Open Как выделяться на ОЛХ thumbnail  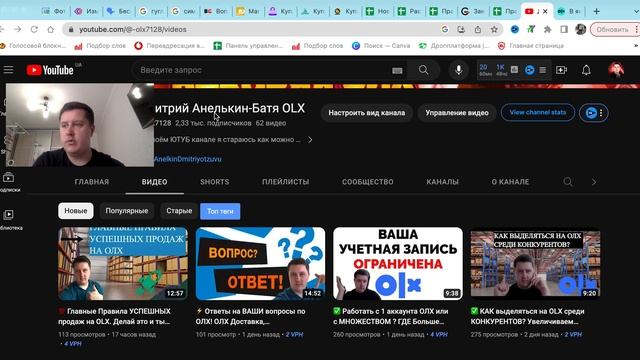point(536,264)
